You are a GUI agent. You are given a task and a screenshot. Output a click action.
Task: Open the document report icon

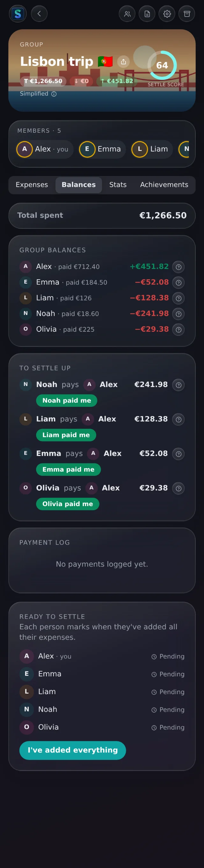[x=147, y=14]
